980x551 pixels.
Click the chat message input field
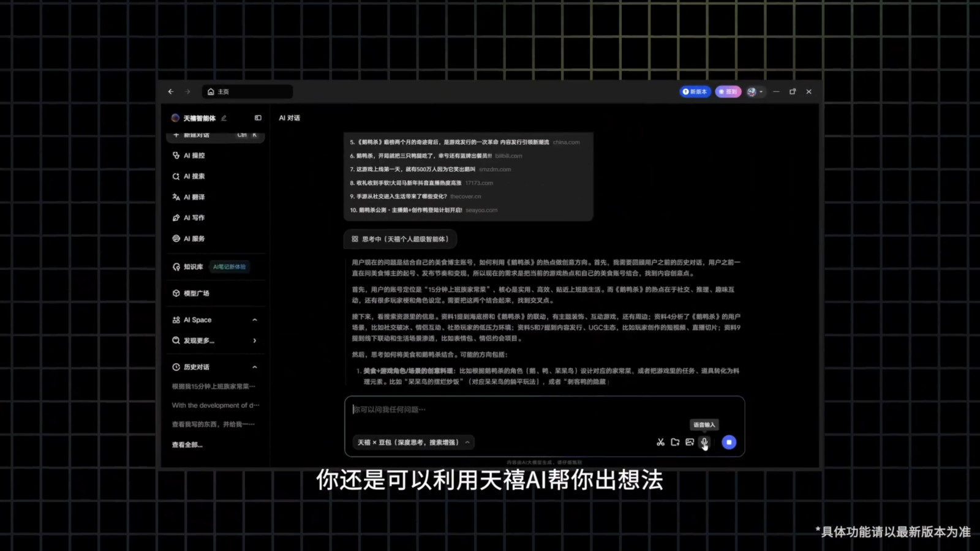(x=544, y=410)
